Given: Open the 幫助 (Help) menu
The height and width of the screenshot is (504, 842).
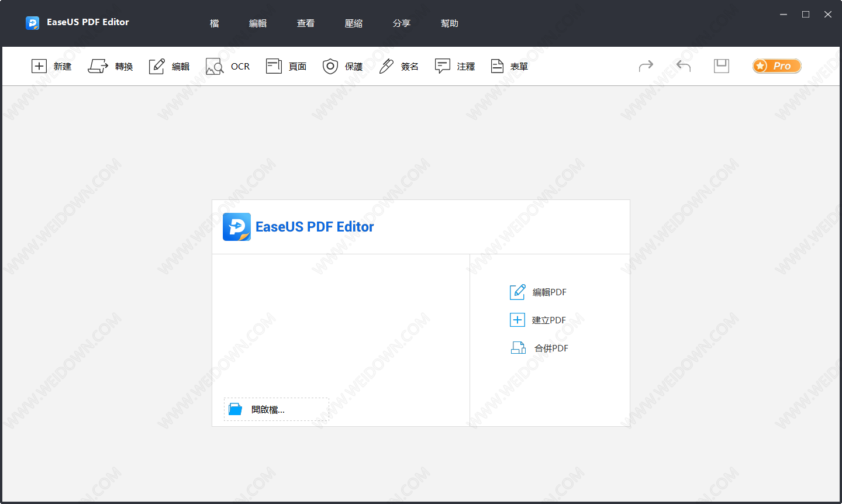Looking at the screenshot, I should coord(450,23).
